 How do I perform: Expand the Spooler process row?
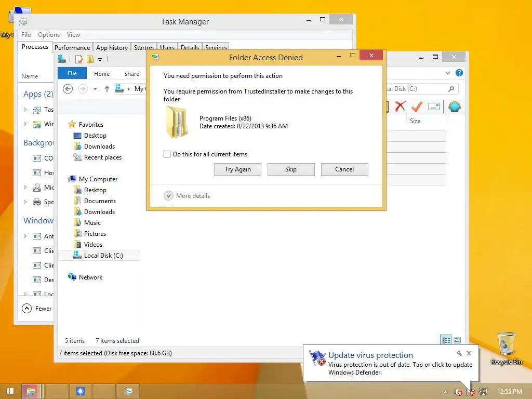25,202
